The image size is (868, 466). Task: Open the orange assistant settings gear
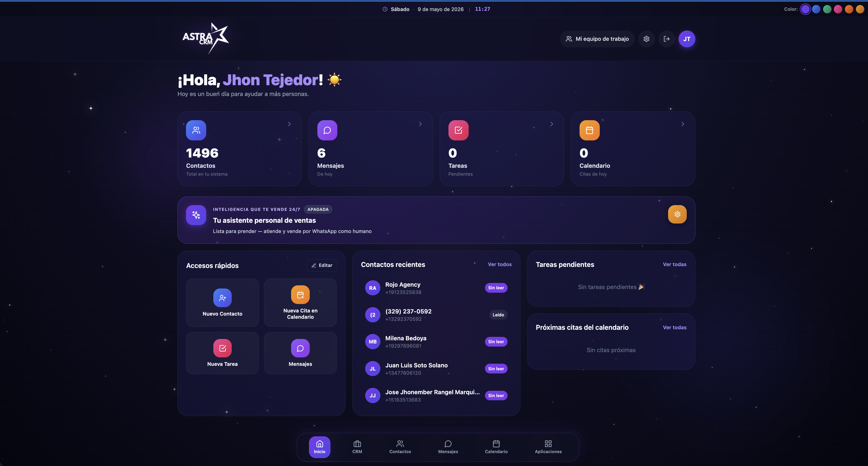tap(677, 214)
